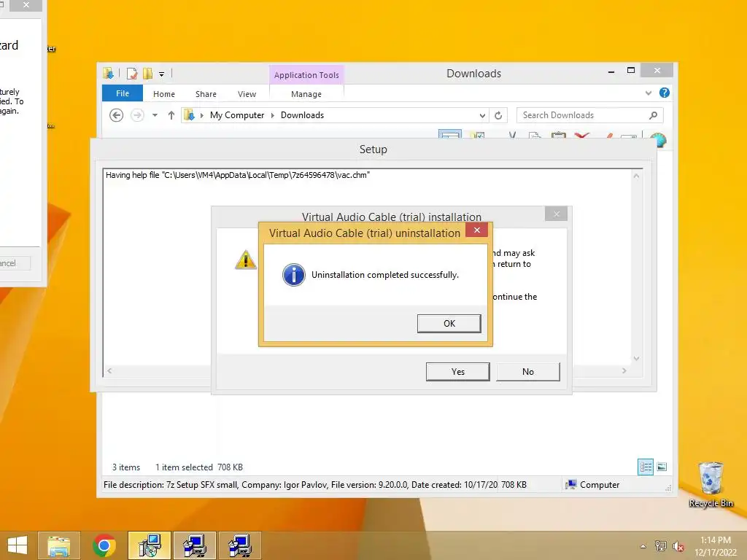Click the network icon in the system tray
The image size is (747, 560).
[x=661, y=545]
